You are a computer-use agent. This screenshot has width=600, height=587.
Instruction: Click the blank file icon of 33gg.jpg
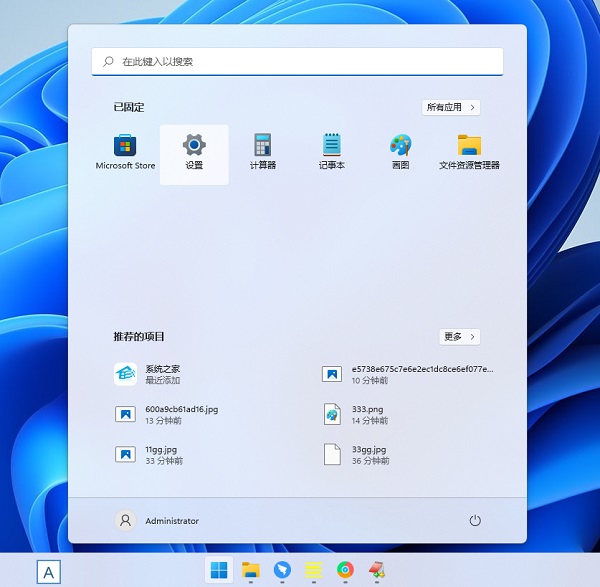click(x=332, y=454)
